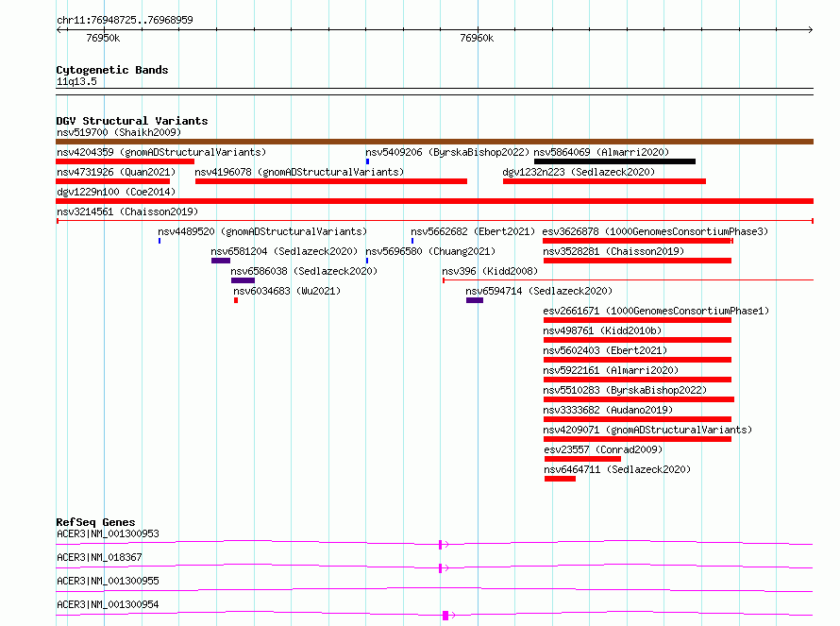The width and height of the screenshot is (840, 626).
Task: Click nsv5510283 (ByrskaBishop2022) label
Action: [625, 390]
